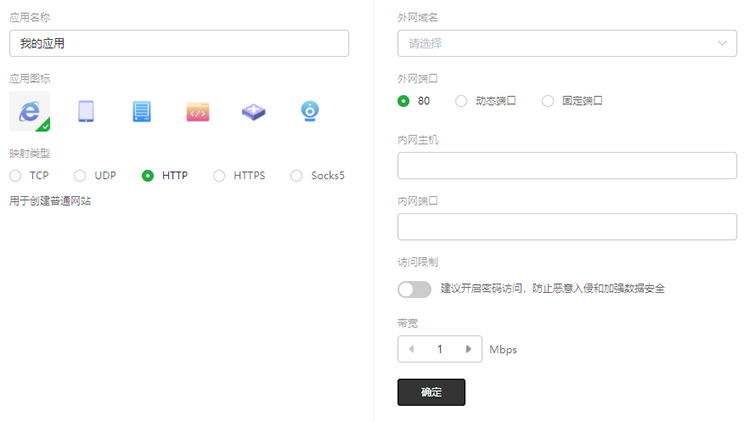Pick the webcam app icon
Image resolution: width=750 pixels, height=422 pixels.
pyautogui.click(x=310, y=111)
